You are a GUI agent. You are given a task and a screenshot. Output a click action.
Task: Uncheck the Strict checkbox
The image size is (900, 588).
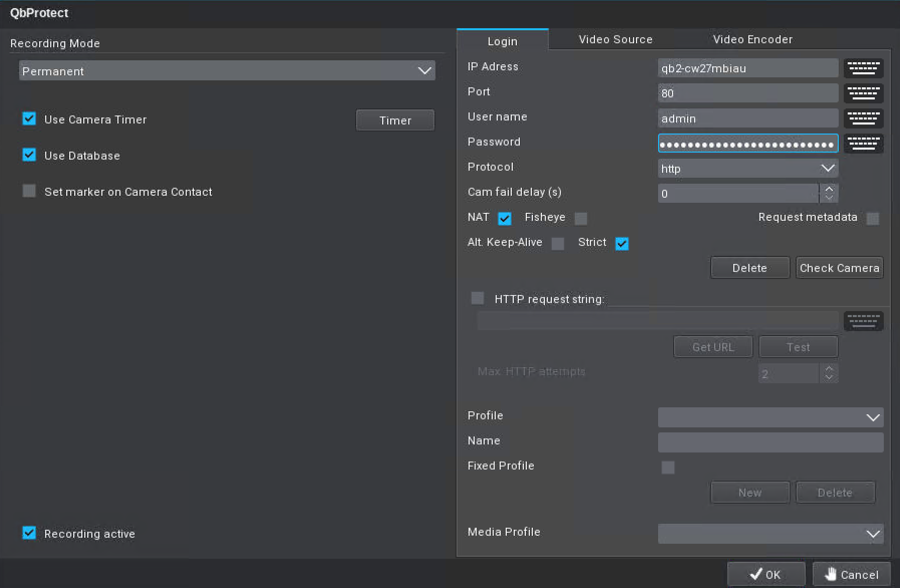(622, 243)
